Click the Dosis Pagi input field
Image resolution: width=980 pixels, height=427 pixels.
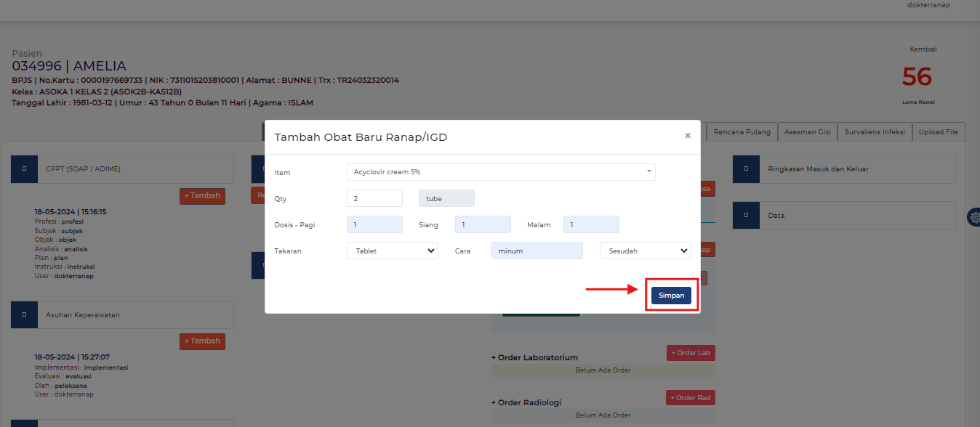tap(374, 225)
